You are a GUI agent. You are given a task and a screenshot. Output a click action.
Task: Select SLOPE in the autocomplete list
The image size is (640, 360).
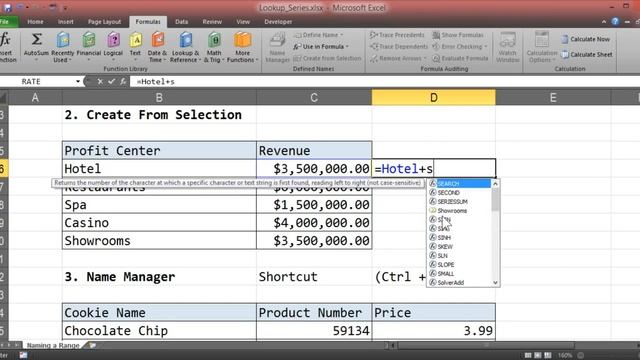point(459,264)
